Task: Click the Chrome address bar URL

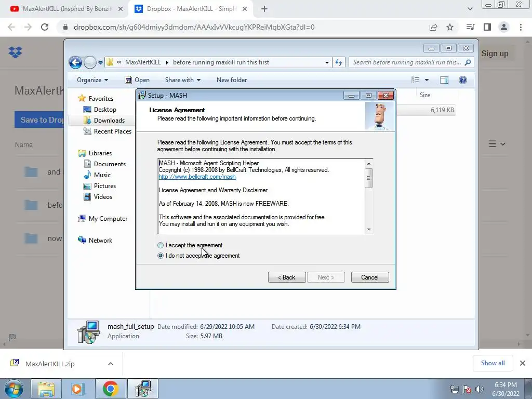Action: coord(194,27)
